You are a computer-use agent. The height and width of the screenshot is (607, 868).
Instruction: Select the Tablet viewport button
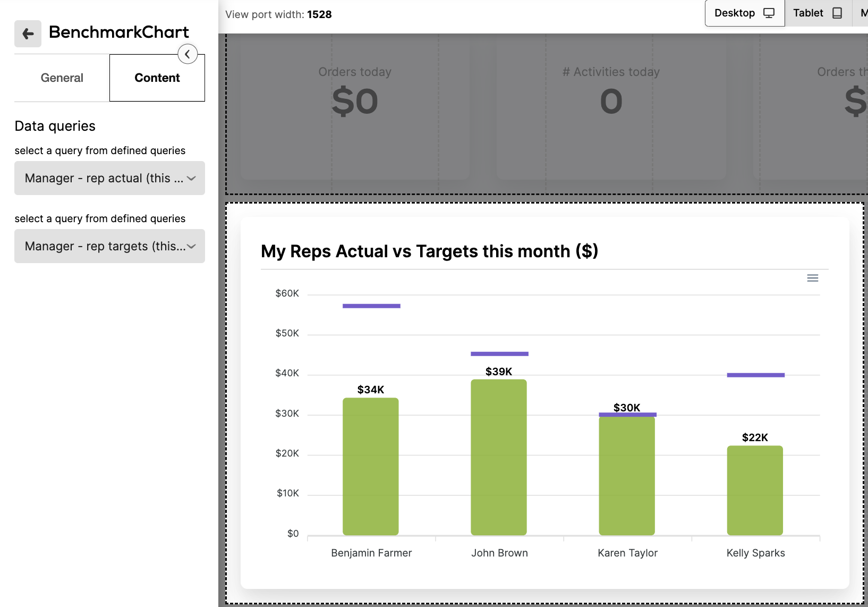tap(818, 13)
